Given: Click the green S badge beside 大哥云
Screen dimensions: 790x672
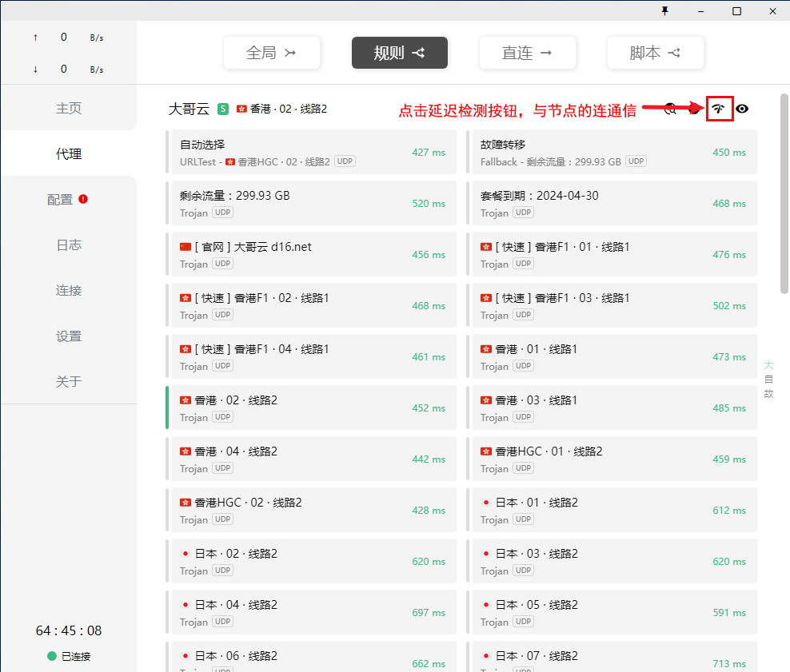Looking at the screenshot, I should pos(223,109).
